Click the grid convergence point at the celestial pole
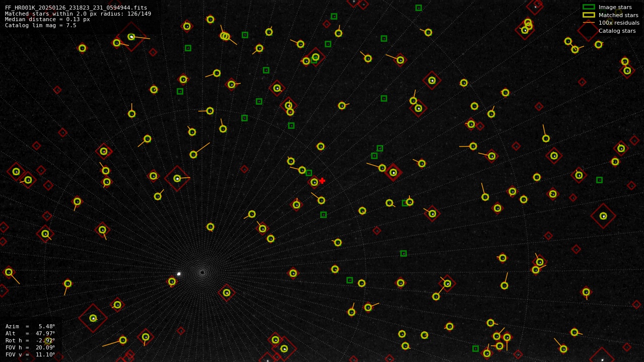The width and height of the screenshot is (644, 362). [x=202, y=272]
